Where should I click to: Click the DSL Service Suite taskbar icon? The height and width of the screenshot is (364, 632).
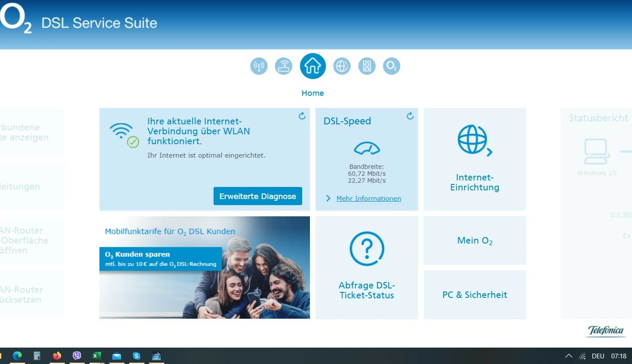point(156,356)
